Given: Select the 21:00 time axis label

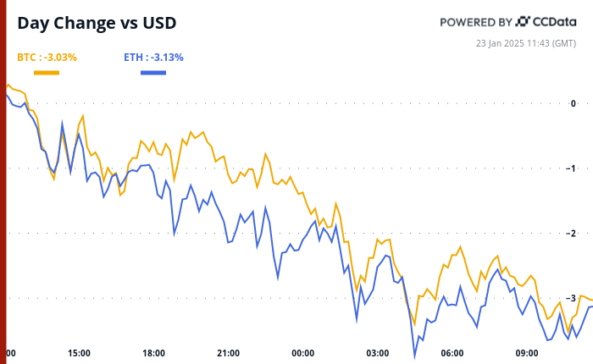Looking at the screenshot, I should click(x=228, y=353).
